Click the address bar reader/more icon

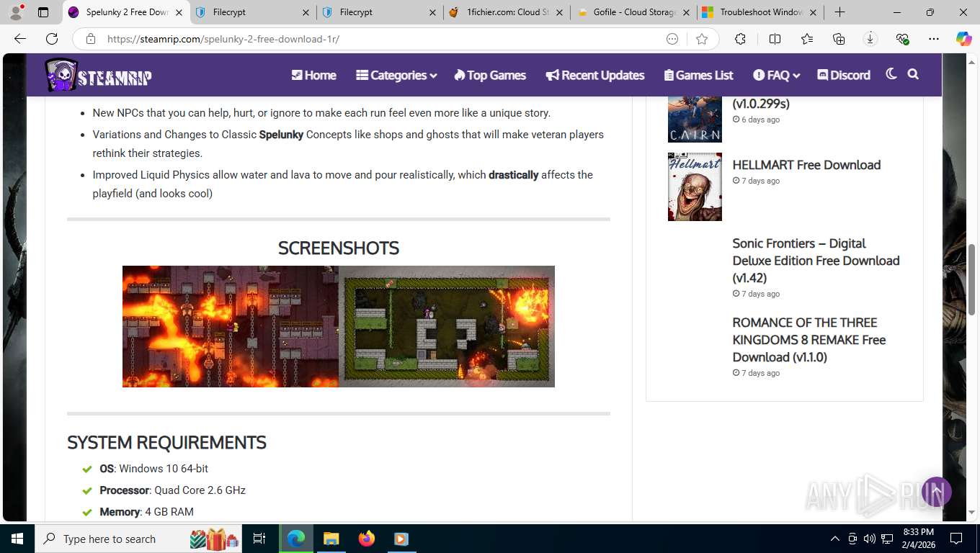click(672, 39)
